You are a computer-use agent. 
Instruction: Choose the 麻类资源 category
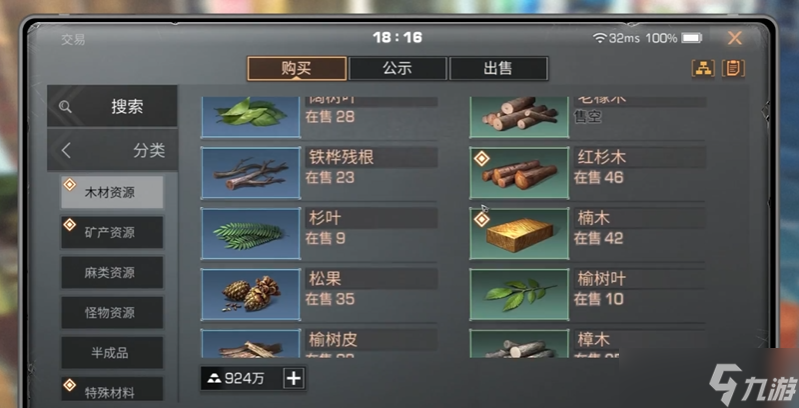point(112,273)
